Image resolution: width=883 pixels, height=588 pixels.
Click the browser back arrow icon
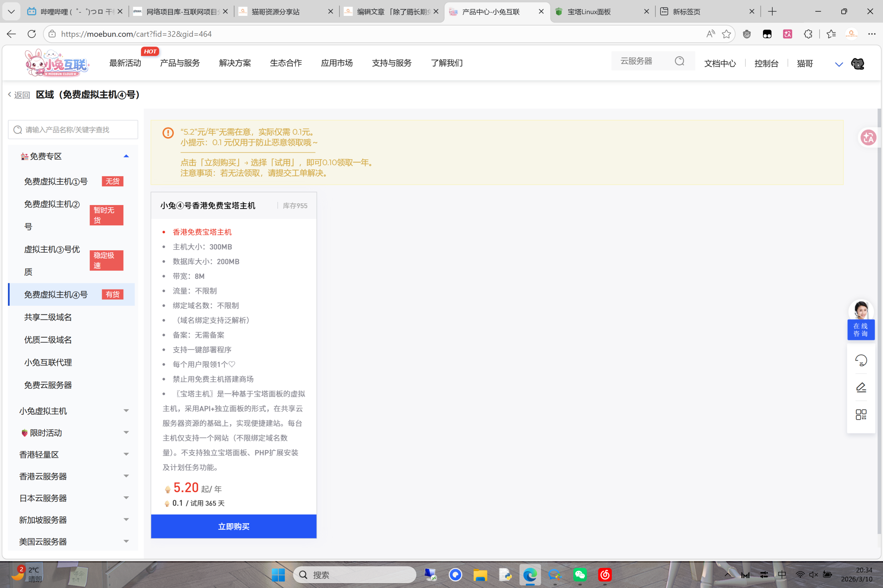click(x=11, y=34)
